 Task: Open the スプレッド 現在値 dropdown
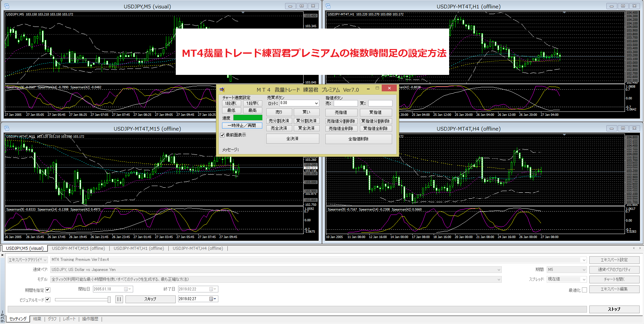[584, 279]
